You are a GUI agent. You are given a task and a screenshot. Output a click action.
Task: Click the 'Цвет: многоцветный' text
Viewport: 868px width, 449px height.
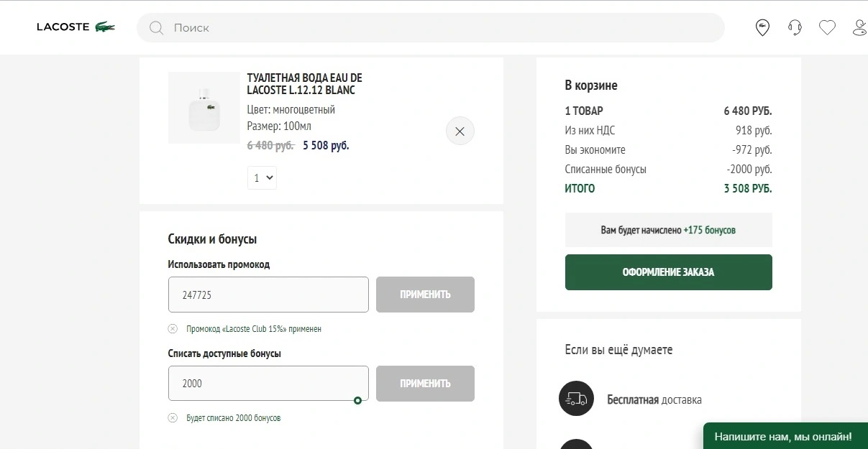tap(291, 110)
